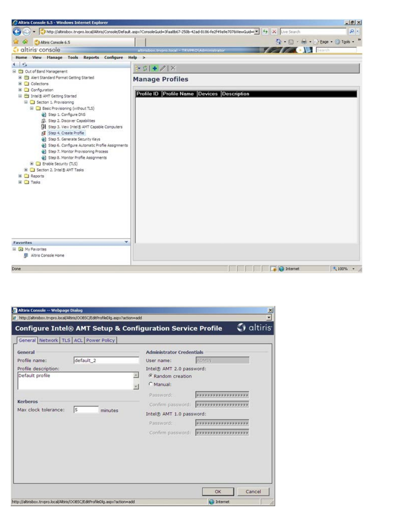Switch to the Network tab
Image resolution: width=411 pixels, height=532 pixels.
(x=49, y=340)
